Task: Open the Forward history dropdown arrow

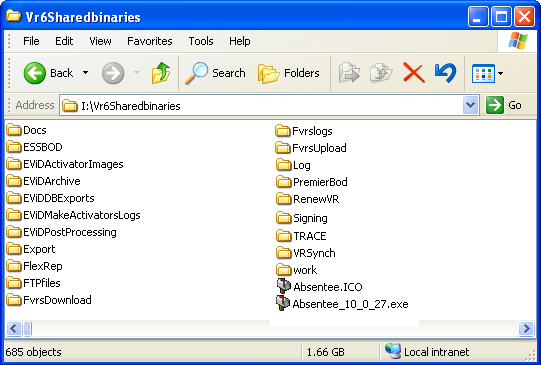Action: [x=136, y=73]
